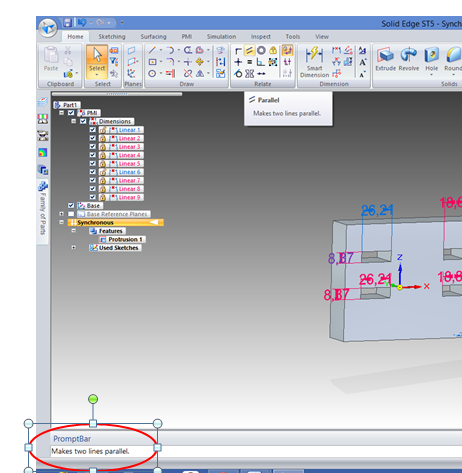Select the Part1 root tree node
Screen dimensions: 462x473
click(67, 105)
